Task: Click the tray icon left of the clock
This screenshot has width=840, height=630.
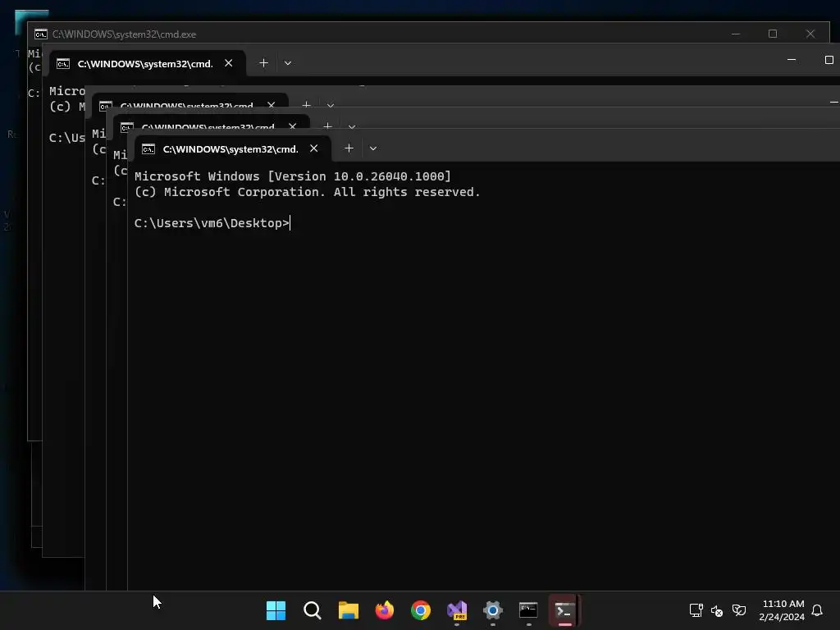Action: click(739, 610)
